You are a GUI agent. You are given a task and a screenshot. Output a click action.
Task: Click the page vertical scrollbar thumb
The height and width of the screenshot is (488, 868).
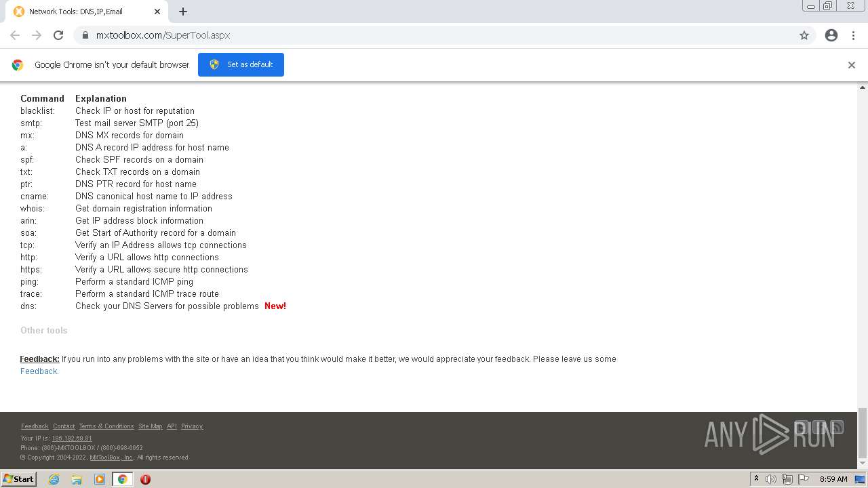tap(863, 432)
